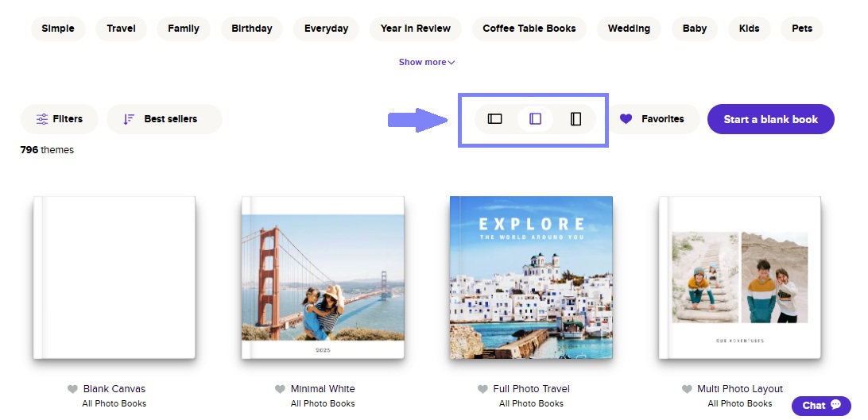Open Favorites with the heart icon

(x=653, y=119)
